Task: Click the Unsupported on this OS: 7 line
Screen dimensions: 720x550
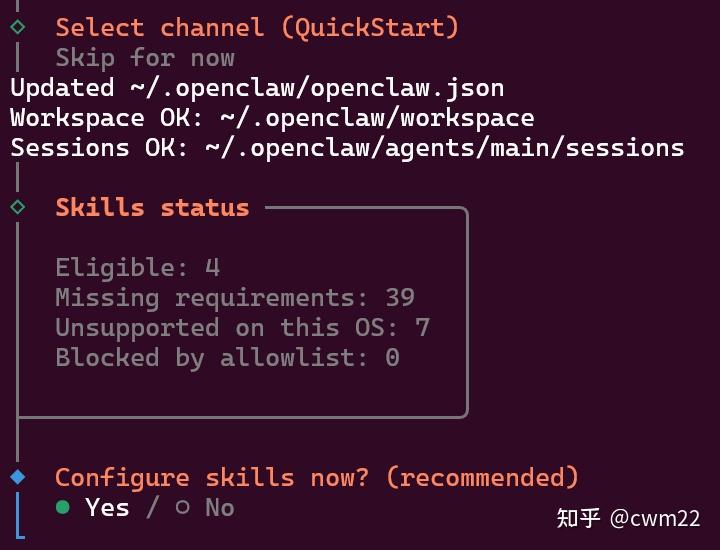Action: (243, 328)
